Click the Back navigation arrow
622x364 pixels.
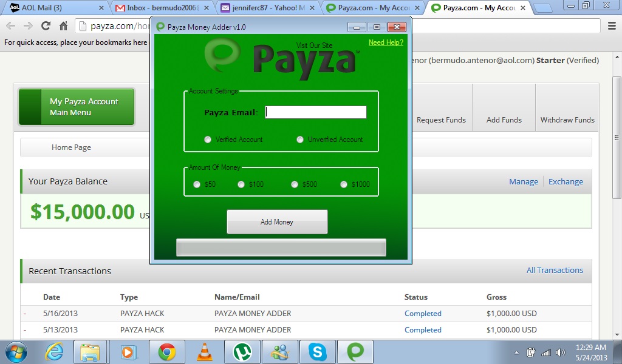coord(10,27)
